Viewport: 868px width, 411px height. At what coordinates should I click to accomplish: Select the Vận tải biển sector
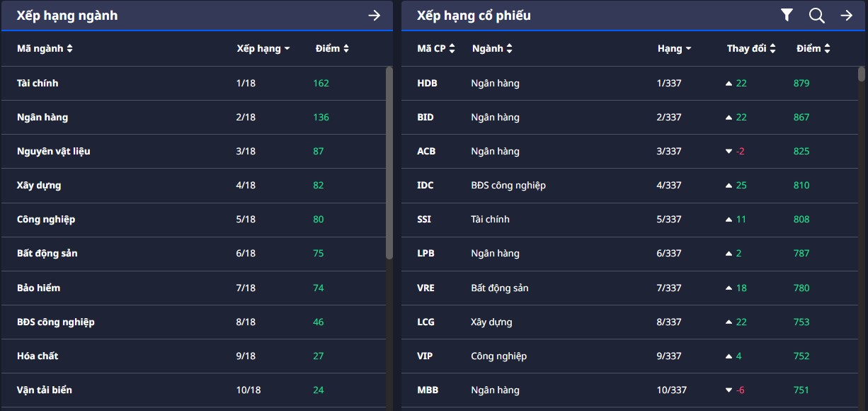45,390
